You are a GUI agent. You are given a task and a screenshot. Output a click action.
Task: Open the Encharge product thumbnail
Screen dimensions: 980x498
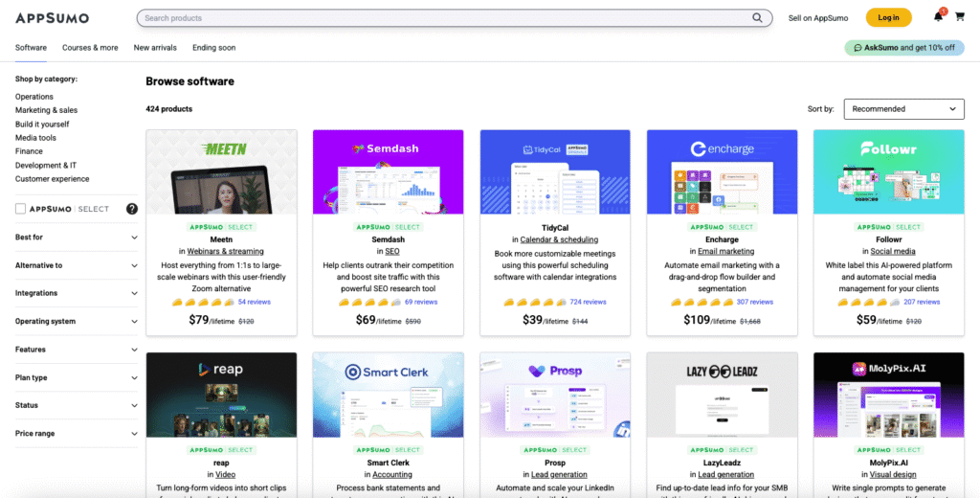(x=722, y=172)
